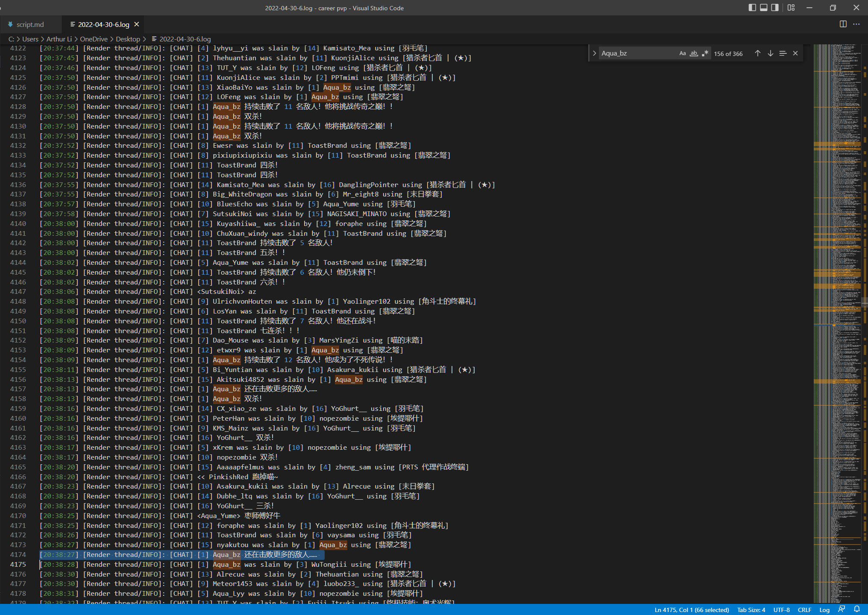
Task: Toggle Panel layout icon
Action: click(763, 8)
